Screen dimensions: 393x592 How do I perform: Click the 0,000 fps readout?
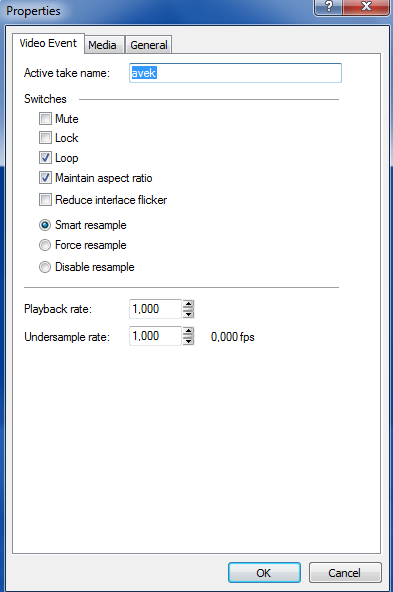coord(233,337)
